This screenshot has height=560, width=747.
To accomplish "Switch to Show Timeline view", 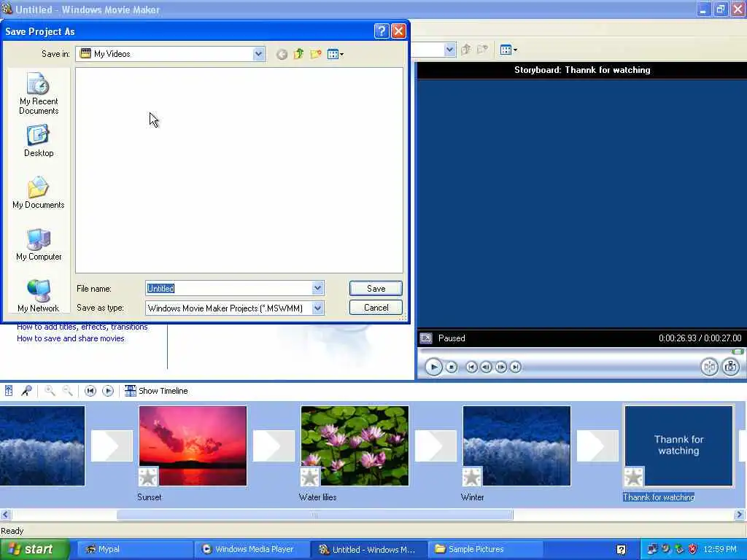I will pyautogui.click(x=156, y=391).
